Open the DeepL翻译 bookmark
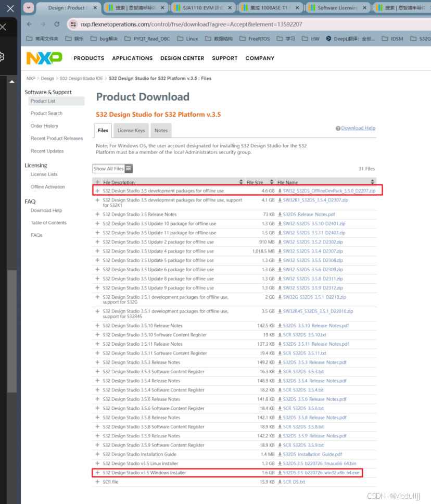Viewport: 431px width, 504px height. pyautogui.click(x=350, y=39)
